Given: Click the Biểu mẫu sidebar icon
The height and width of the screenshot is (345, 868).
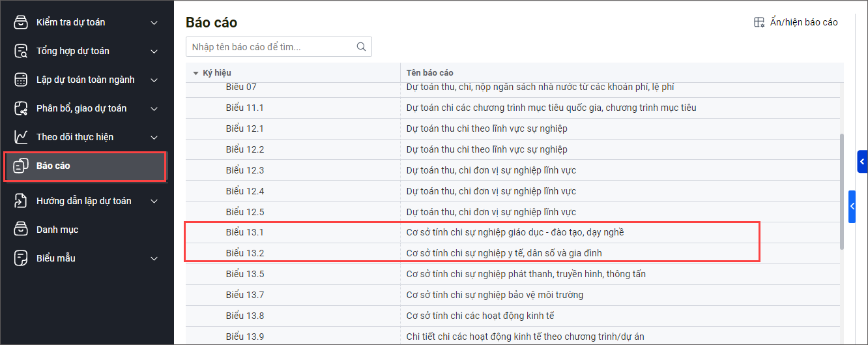Looking at the screenshot, I should coord(22,258).
